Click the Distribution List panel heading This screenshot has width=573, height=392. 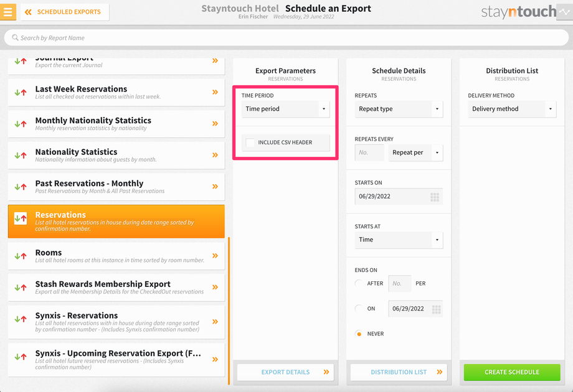pos(512,71)
